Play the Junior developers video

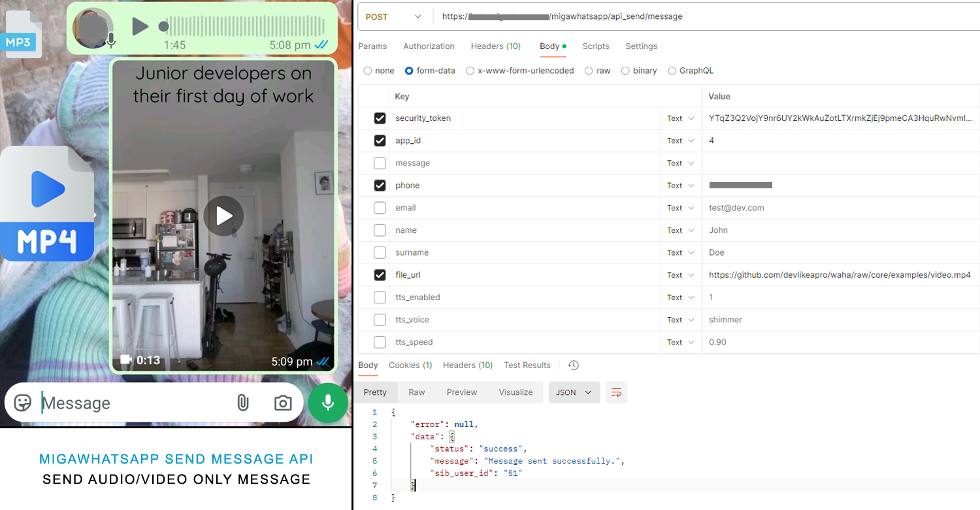pos(223,216)
